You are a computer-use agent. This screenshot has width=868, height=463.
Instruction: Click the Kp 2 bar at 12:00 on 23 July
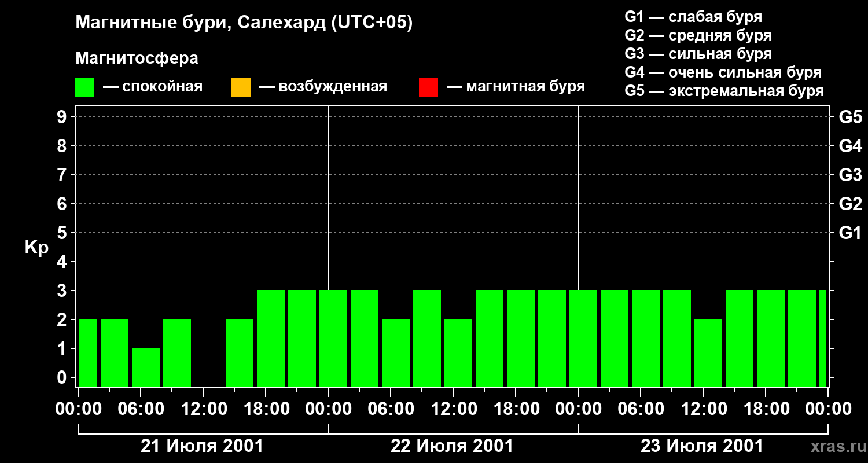pos(708,353)
